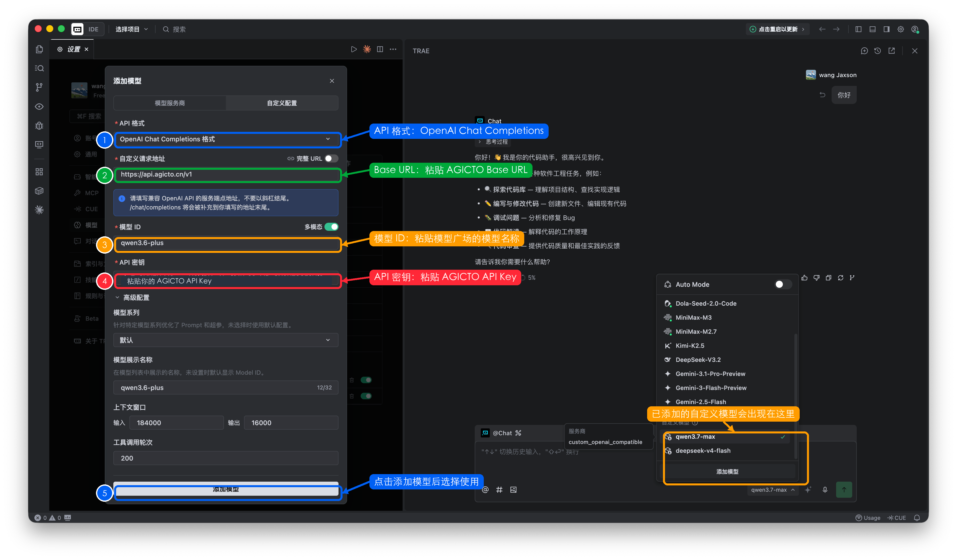Attach an image in chat input
This screenshot has width=957, height=560.
pos(513,490)
